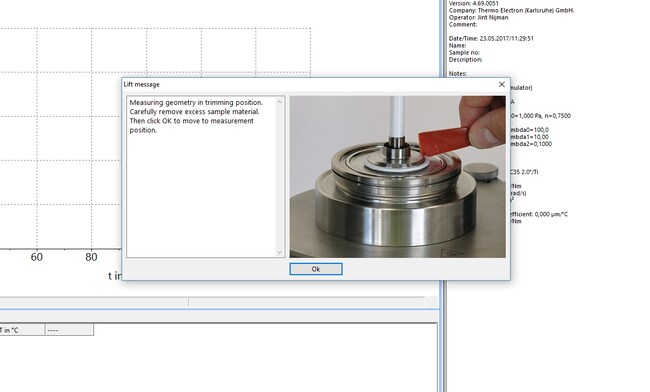Click the Company Thermo Electron line
Screen dimensions: 650x392
511,10
